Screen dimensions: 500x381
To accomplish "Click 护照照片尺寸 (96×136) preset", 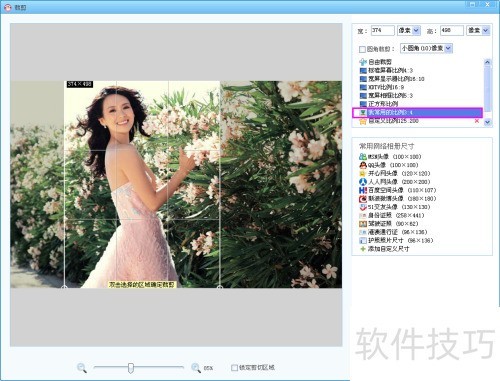I will 400,240.
